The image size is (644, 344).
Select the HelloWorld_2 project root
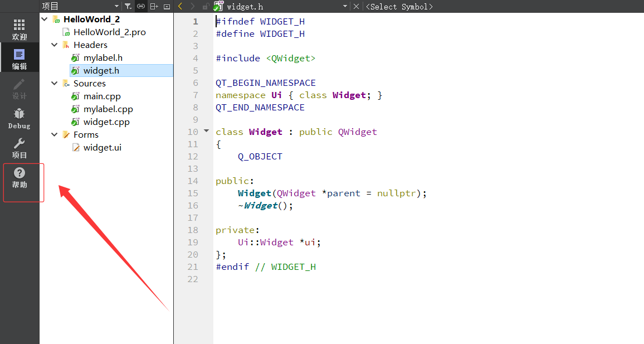(x=91, y=19)
